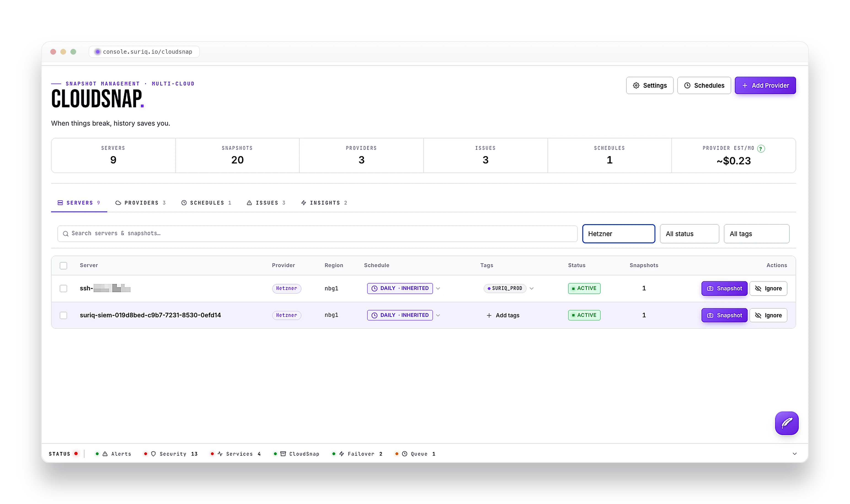
Task: Sort by the Region column header
Action: point(334,265)
